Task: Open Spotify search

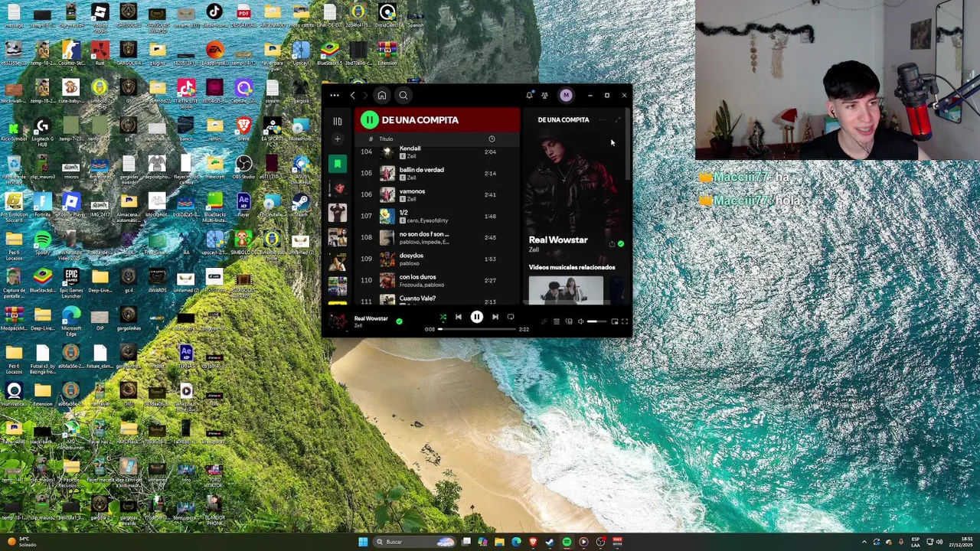Action: coord(403,96)
